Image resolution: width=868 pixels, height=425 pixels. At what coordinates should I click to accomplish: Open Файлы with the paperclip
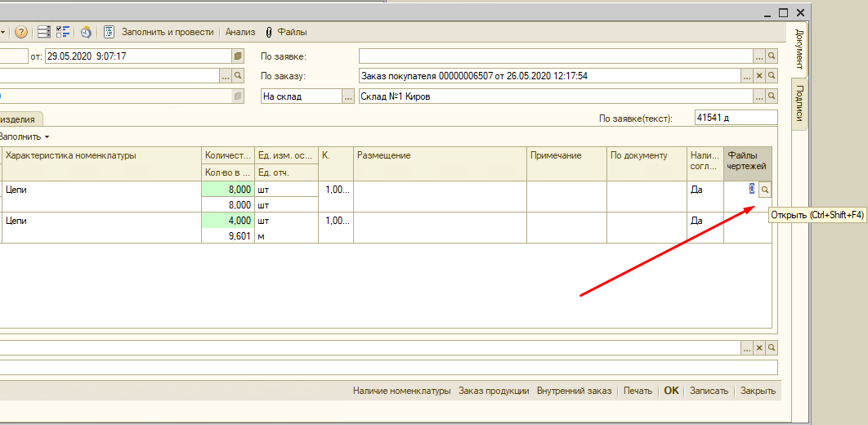click(286, 32)
